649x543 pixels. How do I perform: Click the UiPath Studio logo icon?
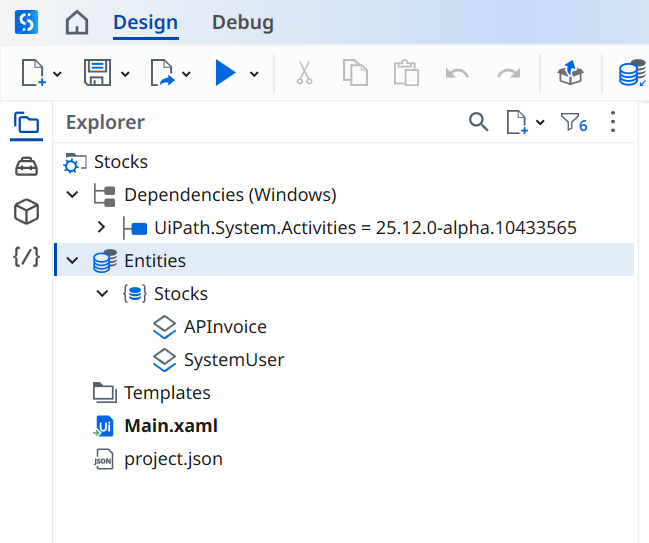(x=26, y=22)
